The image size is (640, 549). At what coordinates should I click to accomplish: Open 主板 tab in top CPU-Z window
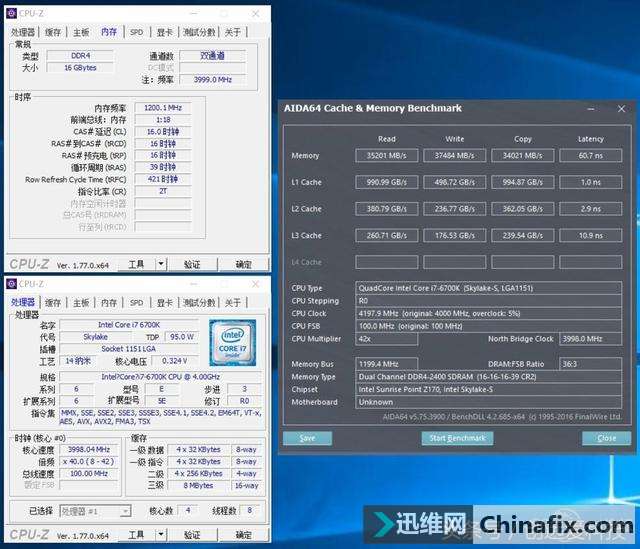[81, 32]
